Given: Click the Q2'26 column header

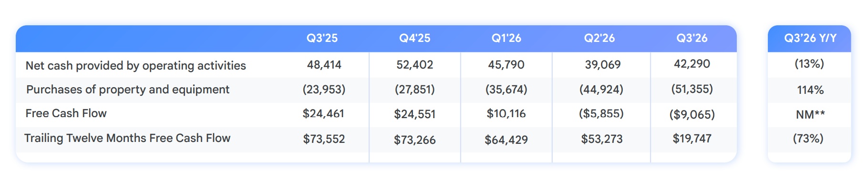Looking at the screenshot, I should pyautogui.click(x=599, y=38).
